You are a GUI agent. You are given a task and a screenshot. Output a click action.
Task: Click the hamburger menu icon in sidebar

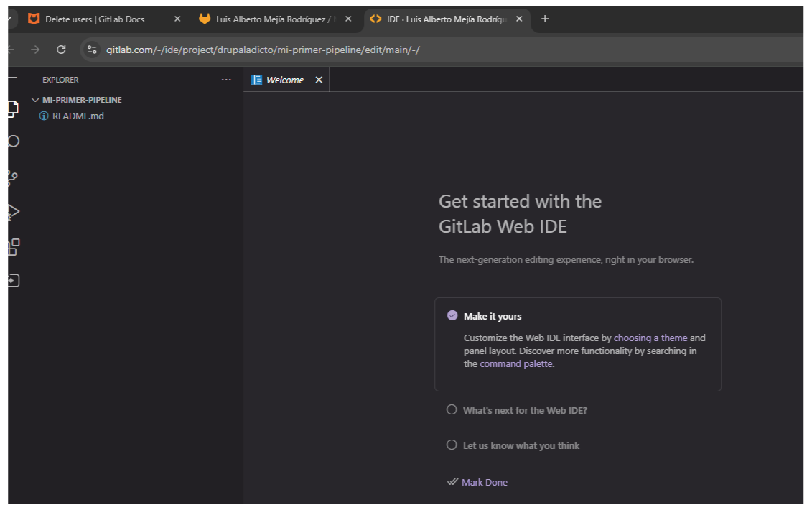[12, 80]
